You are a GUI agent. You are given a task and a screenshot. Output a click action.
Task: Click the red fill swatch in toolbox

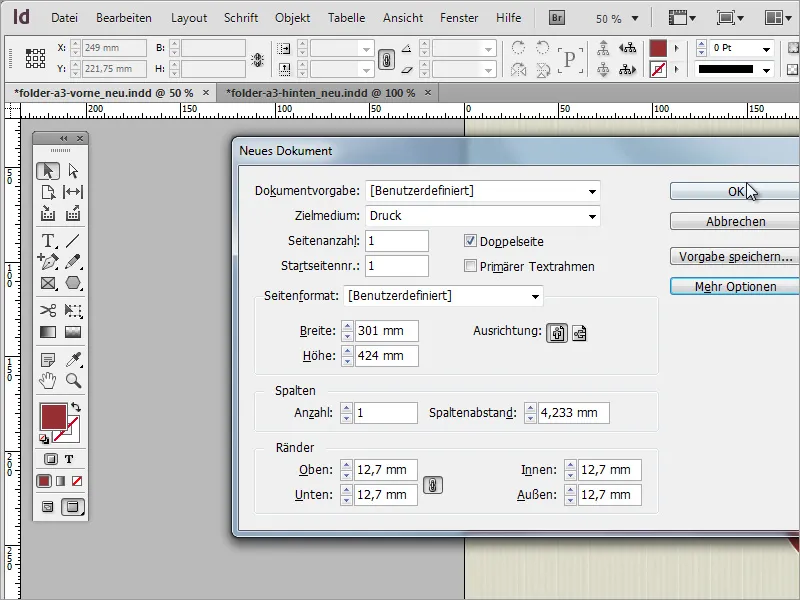[x=54, y=416]
